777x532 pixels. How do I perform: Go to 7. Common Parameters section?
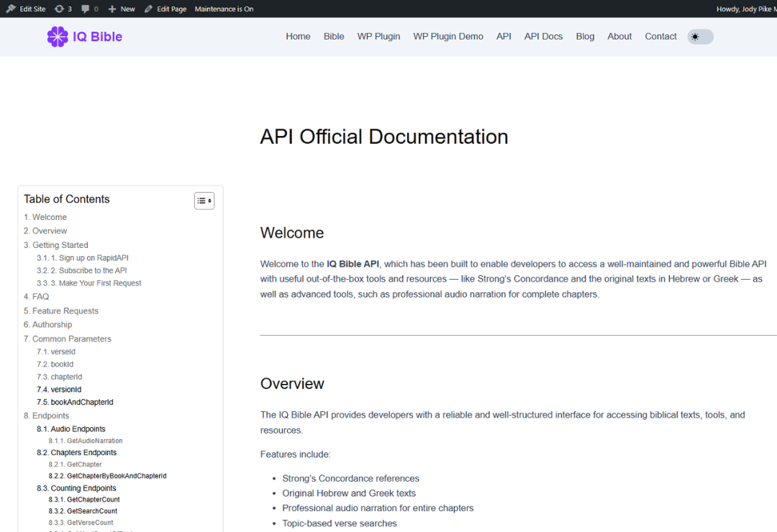(68, 339)
